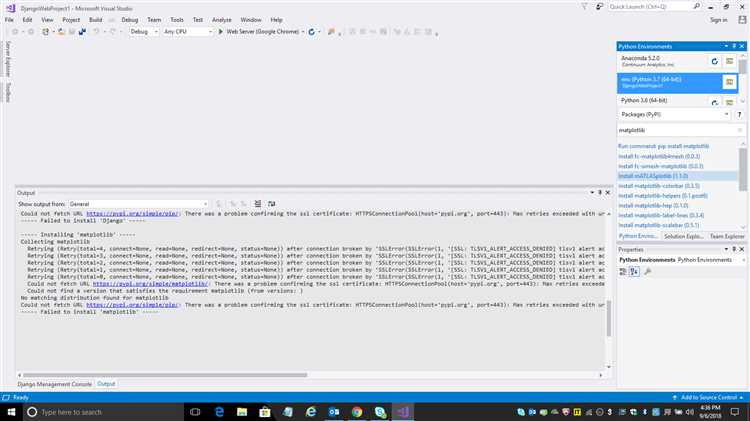The height and width of the screenshot is (421, 750).
Task: Open Server Explorer side tab
Action: [8, 58]
